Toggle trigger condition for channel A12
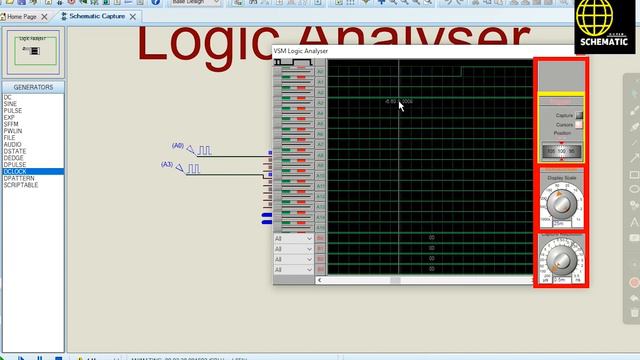Image resolution: width=640 pixels, height=360 pixels. [294, 197]
